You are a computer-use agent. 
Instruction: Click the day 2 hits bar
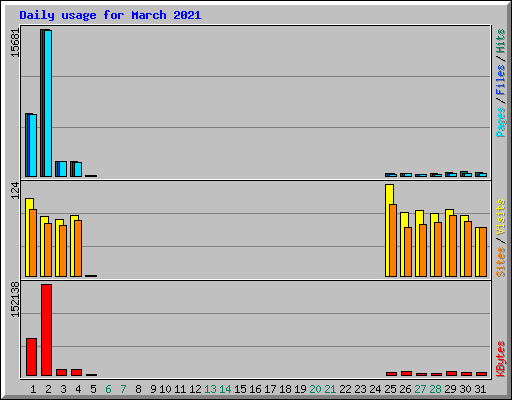pos(42,103)
